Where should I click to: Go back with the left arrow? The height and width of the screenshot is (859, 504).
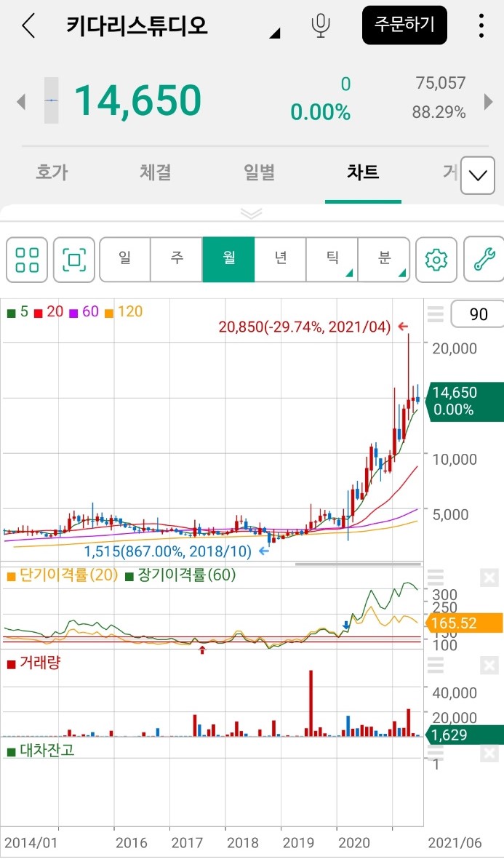(x=28, y=25)
